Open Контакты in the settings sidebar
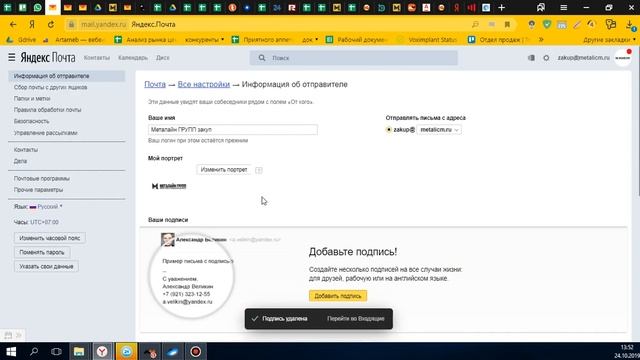 coord(26,150)
